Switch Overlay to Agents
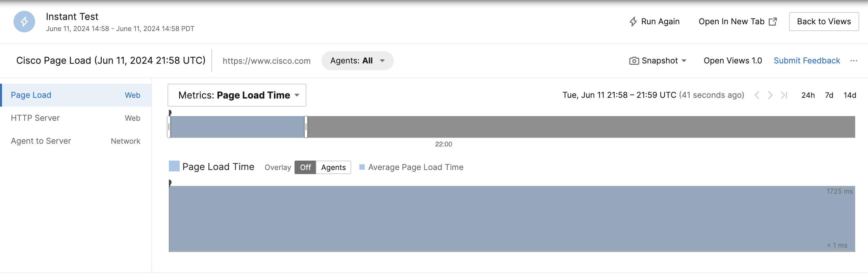 point(333,167)
